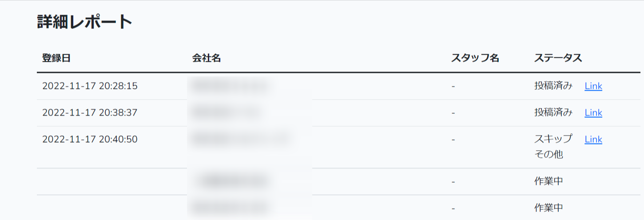This screenshot has width=644, height=220.
Task: Open the Link in the 20:38:37 row
Action: [x=593, y=113]
